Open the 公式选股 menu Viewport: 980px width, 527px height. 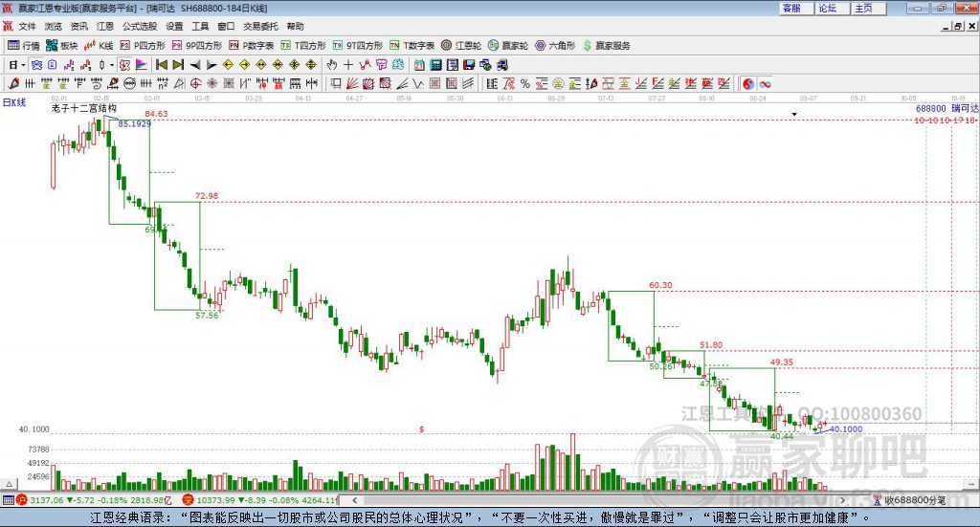[140, 26]
